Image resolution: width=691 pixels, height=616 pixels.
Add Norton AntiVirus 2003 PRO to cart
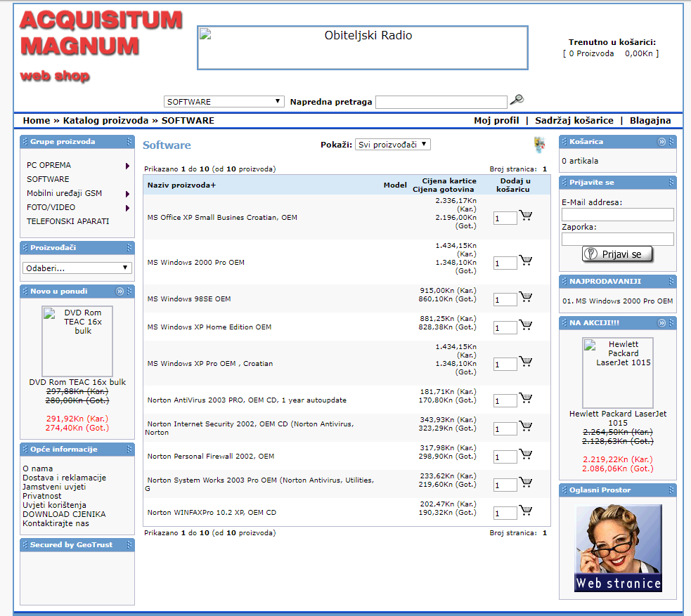tap(525, 399)
